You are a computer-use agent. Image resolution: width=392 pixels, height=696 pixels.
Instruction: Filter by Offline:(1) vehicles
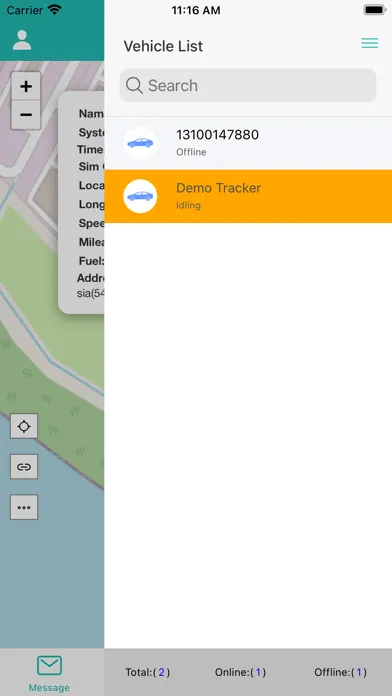tap(341, 672)
